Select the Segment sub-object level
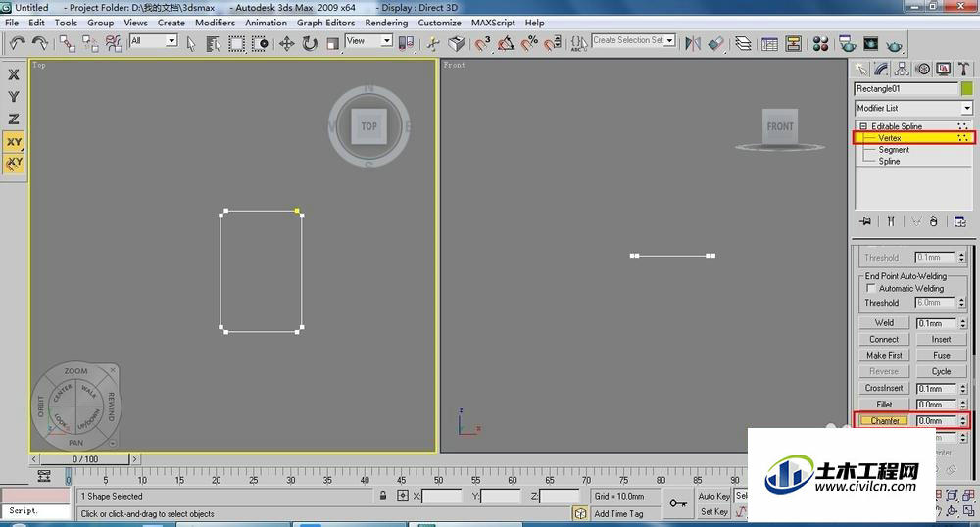980x527 pixels. (894, 149)
